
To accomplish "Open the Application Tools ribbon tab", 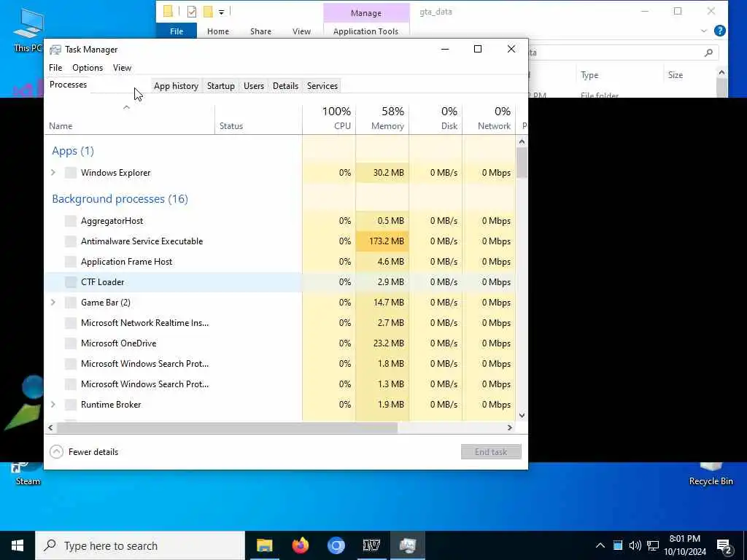I will [366, 31].
